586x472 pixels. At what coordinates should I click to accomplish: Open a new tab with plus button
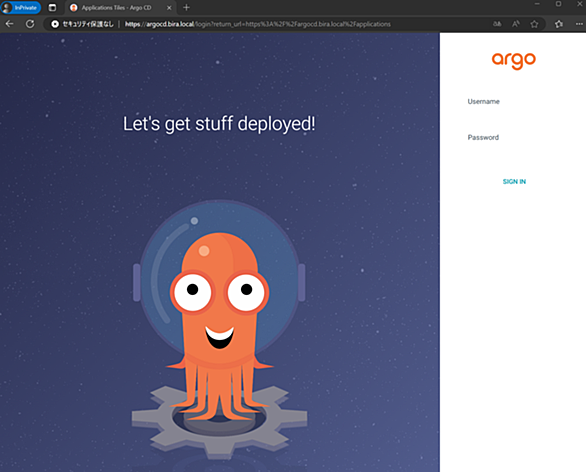(186, 7)
